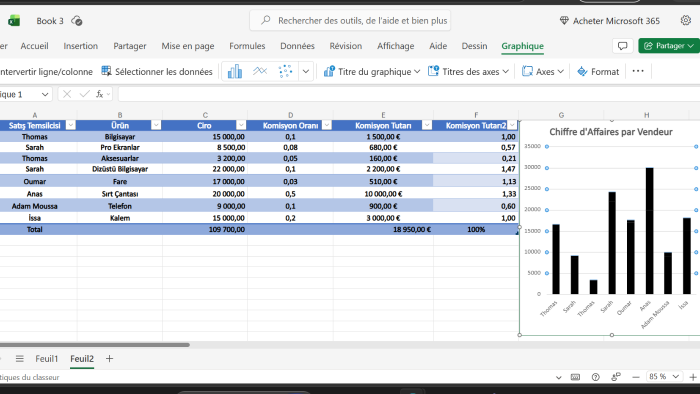Select cell with 109 700,00

pos(205,229)
